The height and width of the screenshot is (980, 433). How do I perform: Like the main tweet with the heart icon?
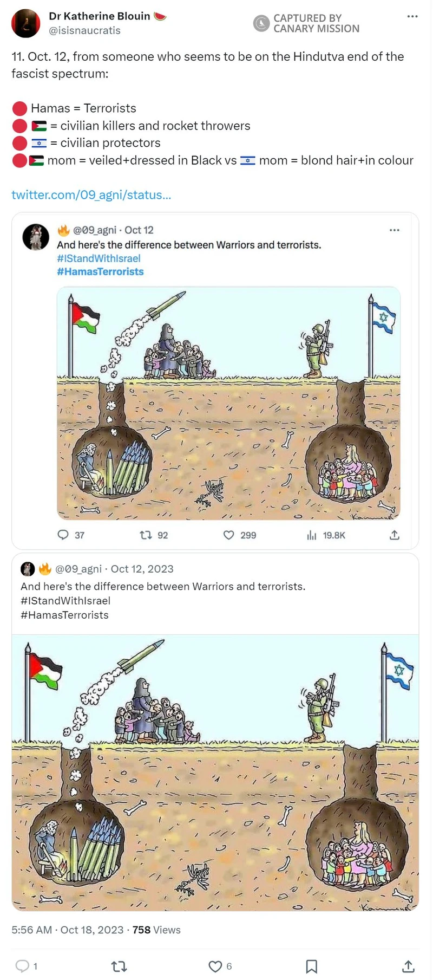[x=215, y=966]
